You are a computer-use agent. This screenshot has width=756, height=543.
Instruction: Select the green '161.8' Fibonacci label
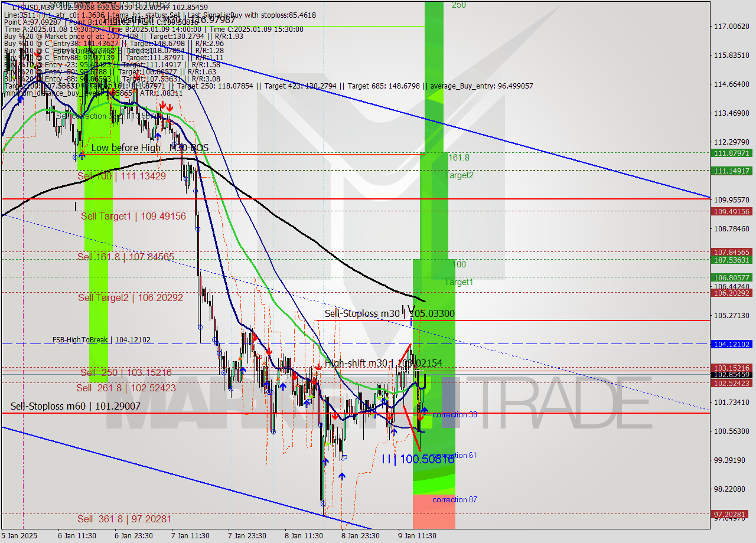click(459, 158)
